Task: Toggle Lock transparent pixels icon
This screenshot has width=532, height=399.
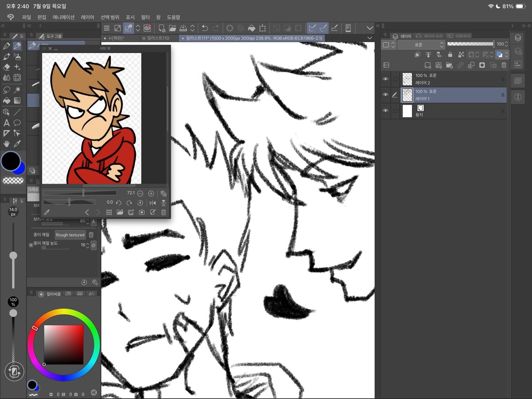Action: (461, 55)
